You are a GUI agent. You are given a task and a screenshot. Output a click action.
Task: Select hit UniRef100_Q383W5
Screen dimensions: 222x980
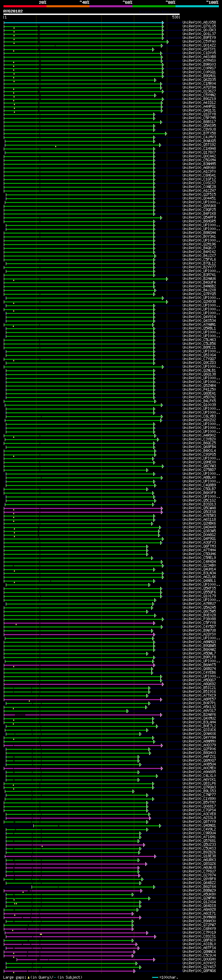[x=199, y=531]
